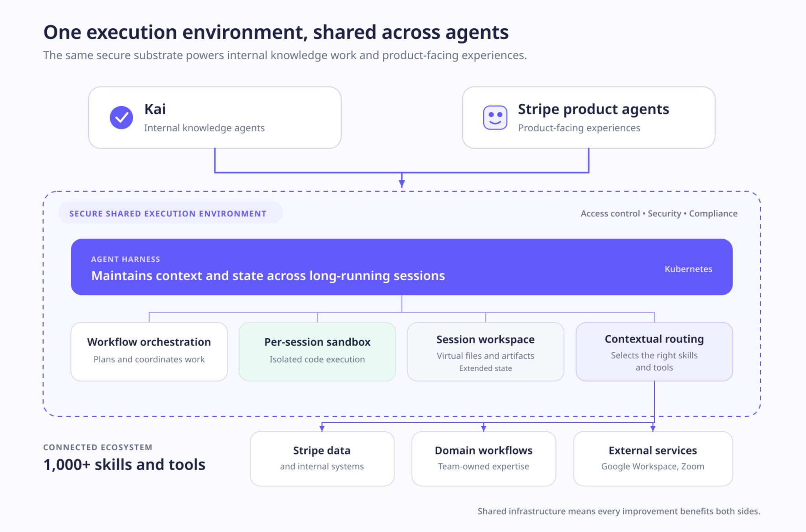Viewport: 806px width, 532px height.
Task: Click the purple checkmark icon beside Kai
Action: point(121,117)
